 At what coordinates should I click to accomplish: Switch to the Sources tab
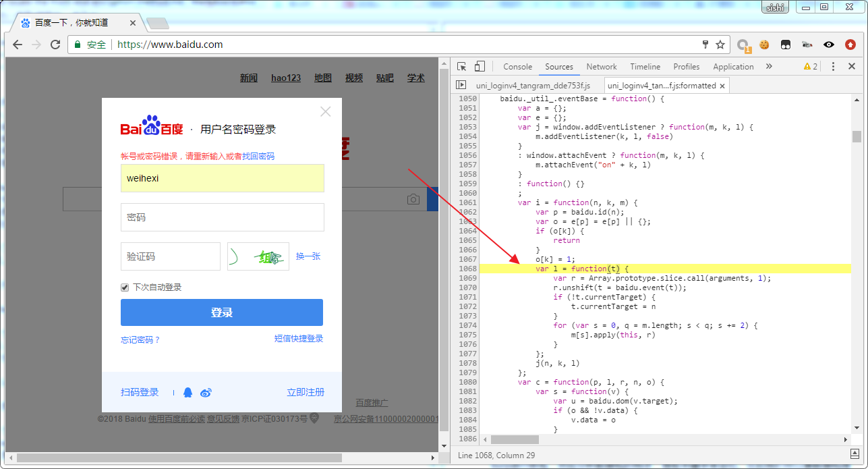pyautogui.click(x=559, y=67)
